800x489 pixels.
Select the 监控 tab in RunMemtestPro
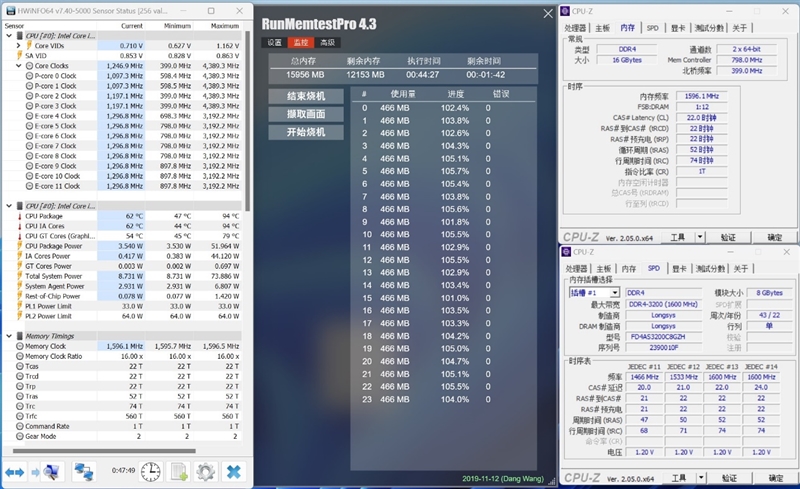pos(301,43)
